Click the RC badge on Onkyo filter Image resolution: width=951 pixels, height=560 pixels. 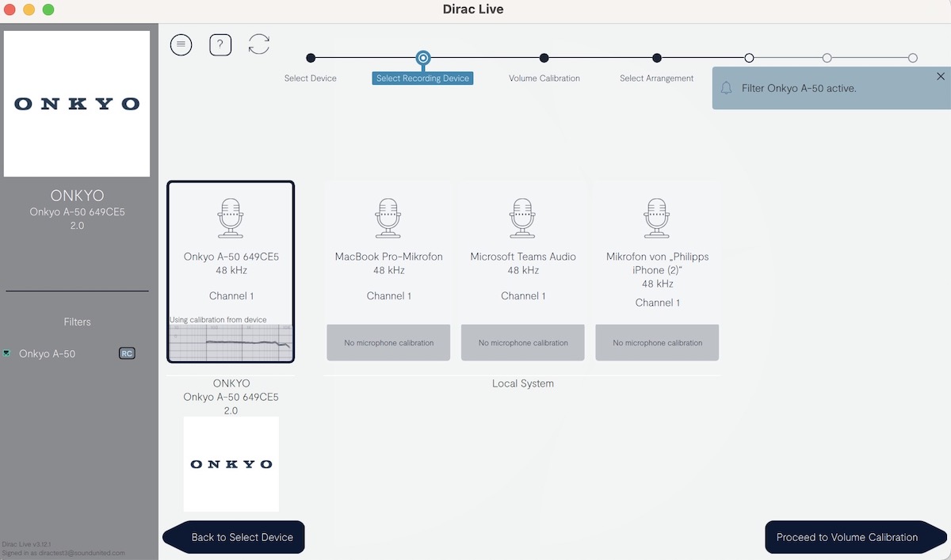[x=127, y=353]
